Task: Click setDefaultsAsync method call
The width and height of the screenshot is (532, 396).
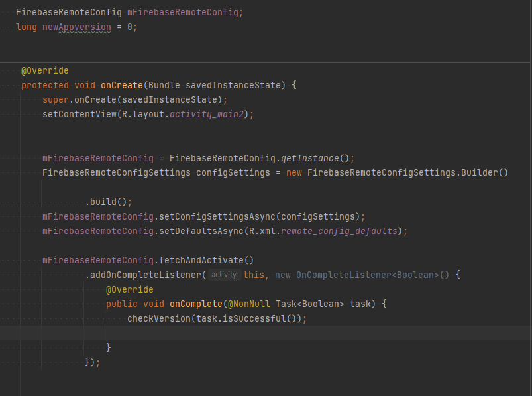Action: click(x=201, y=231)
